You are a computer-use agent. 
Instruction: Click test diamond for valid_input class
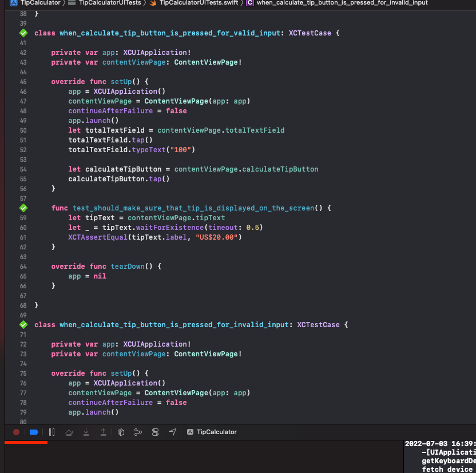coord(23,33)
